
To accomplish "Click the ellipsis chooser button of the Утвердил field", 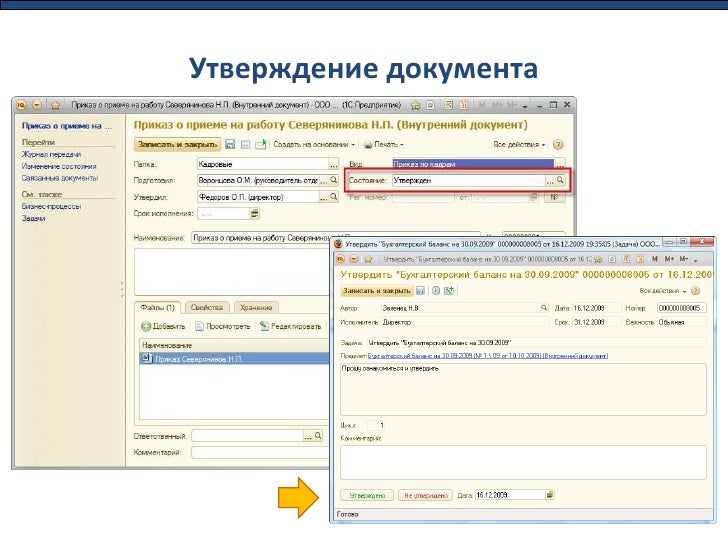I will (324, 197).
